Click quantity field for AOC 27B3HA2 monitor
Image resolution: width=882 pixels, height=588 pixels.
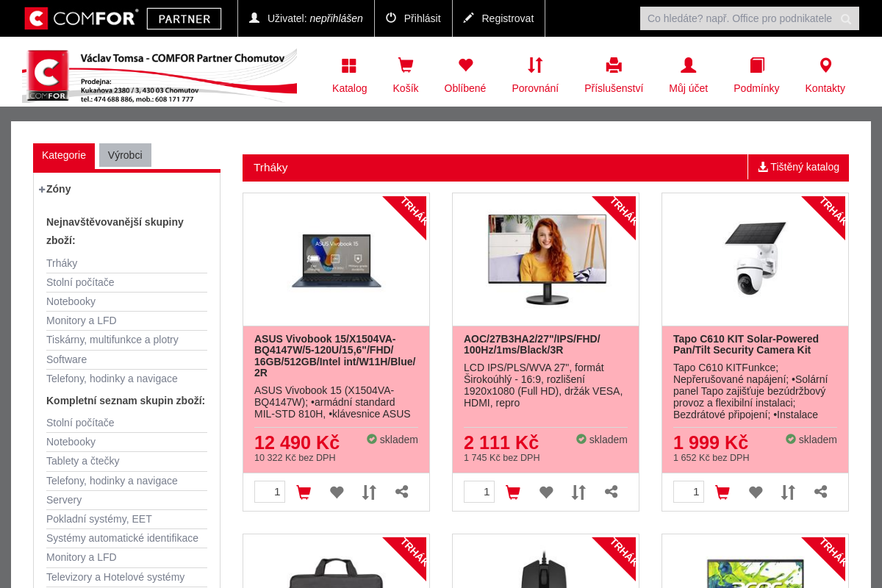pos(479,492)
